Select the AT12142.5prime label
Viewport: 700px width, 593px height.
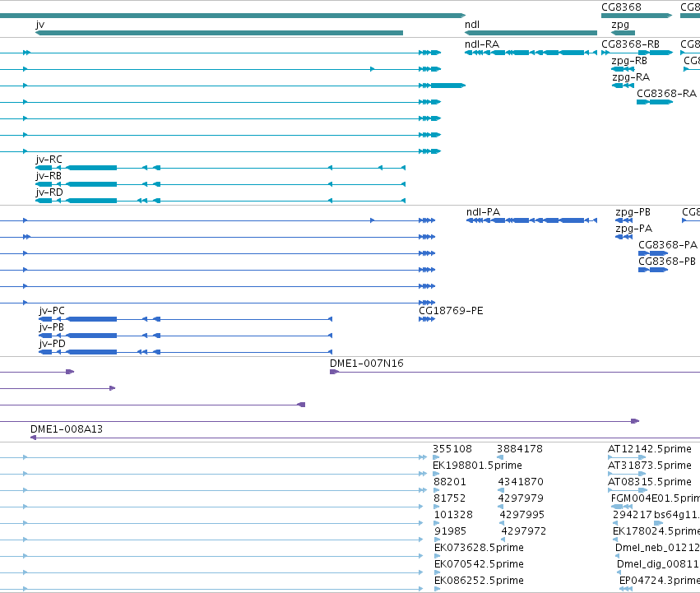point(650,449)
